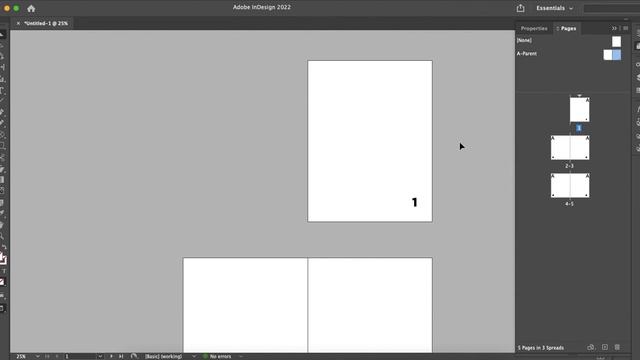Select spread 2-3 thumbnail in Pages panel
This screenshot has height=360, width=640.
pyautogui.click(x=570, y=147)
